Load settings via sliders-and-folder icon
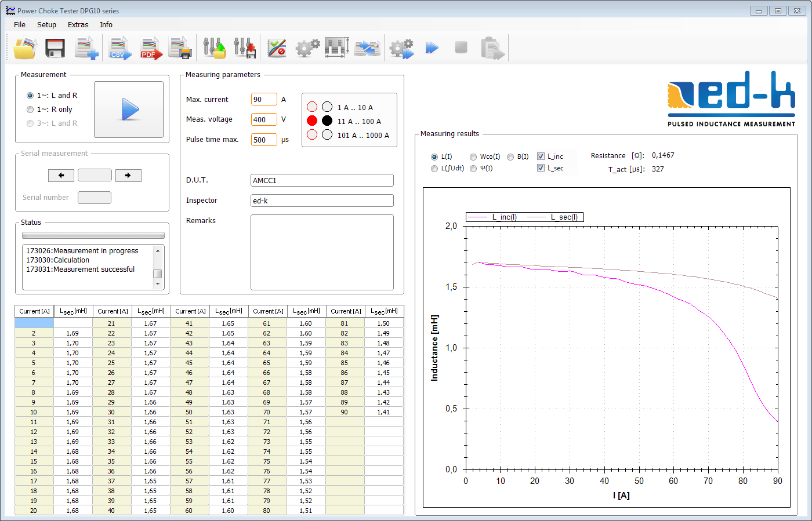Viewport: 812px width, 521px height. click(214, 48)
